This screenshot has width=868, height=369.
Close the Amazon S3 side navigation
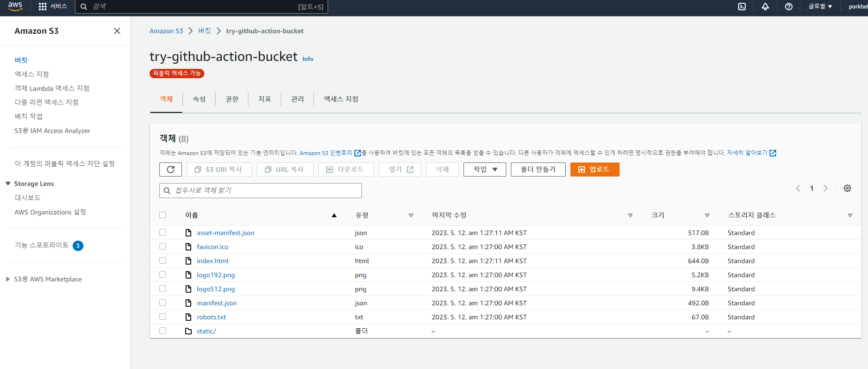[x=117, y=31]
